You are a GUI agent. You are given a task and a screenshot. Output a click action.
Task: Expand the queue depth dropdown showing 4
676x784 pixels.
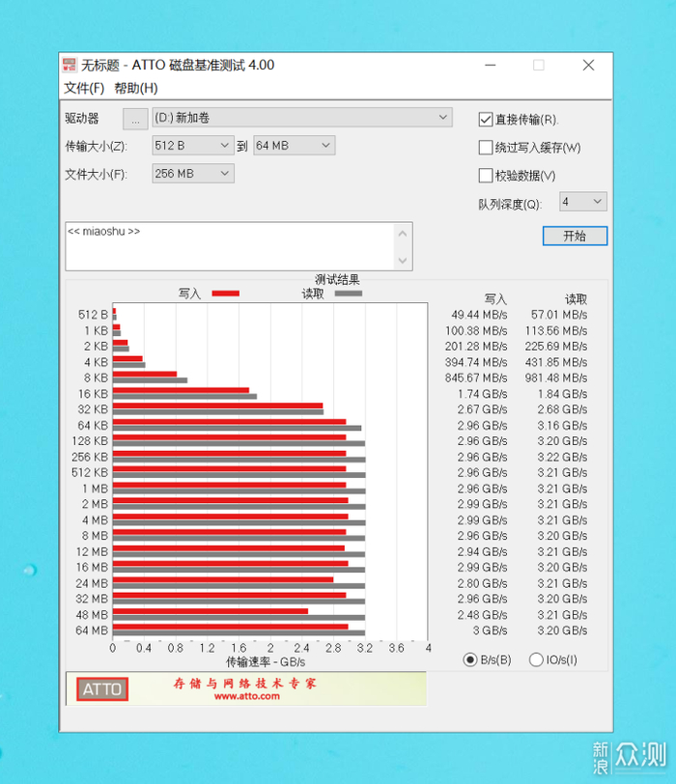point(583,202)
